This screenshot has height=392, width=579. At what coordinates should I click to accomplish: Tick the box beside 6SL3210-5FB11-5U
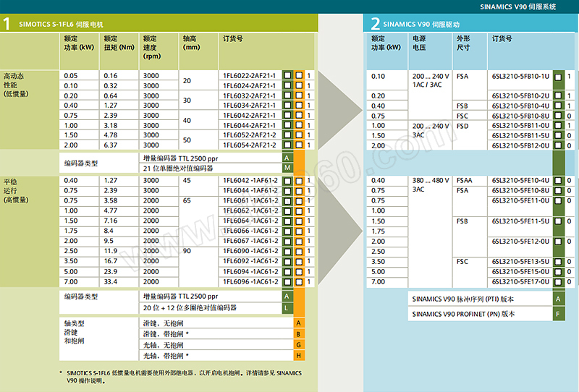pos(558,135)
